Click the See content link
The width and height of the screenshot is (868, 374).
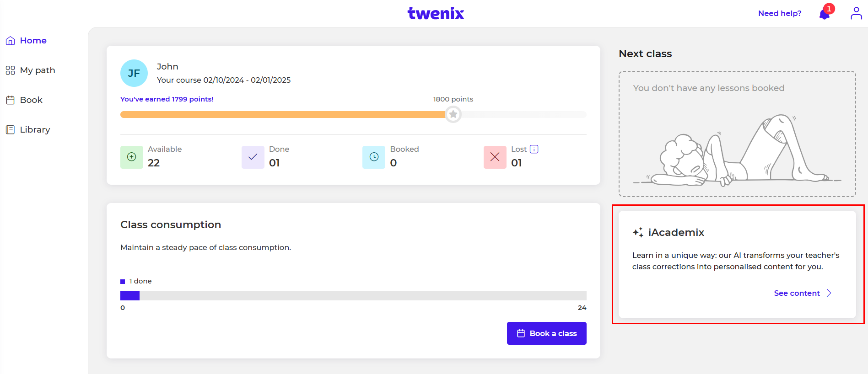[x=797, y=293]
